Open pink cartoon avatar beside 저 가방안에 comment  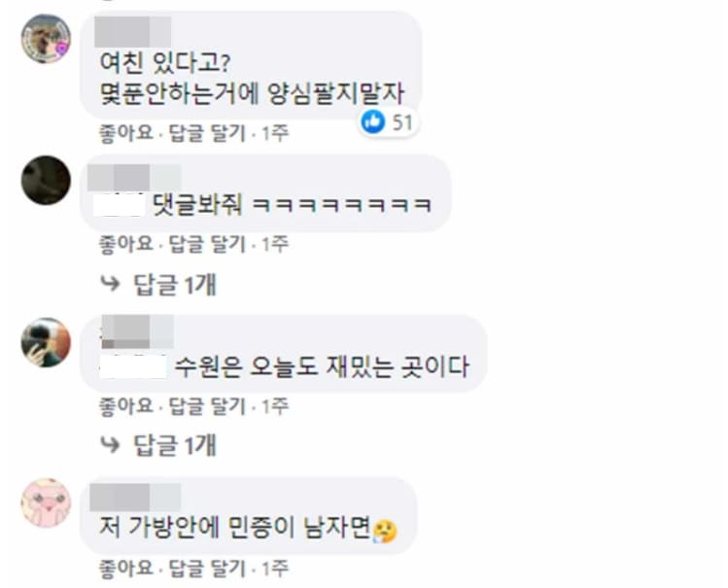pos(46,503)
